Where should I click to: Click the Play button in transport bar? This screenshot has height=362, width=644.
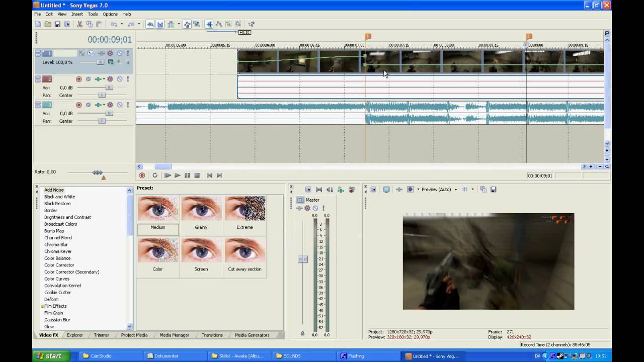coord(177,175)
